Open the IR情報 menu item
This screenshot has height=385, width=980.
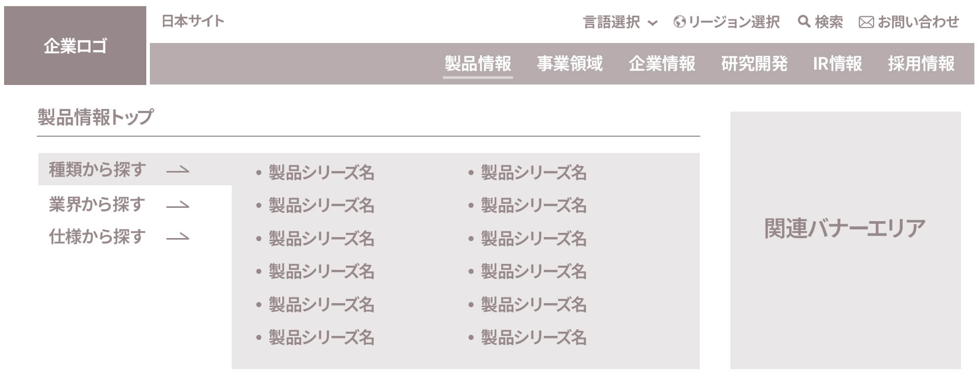click(x=838, y=63)
